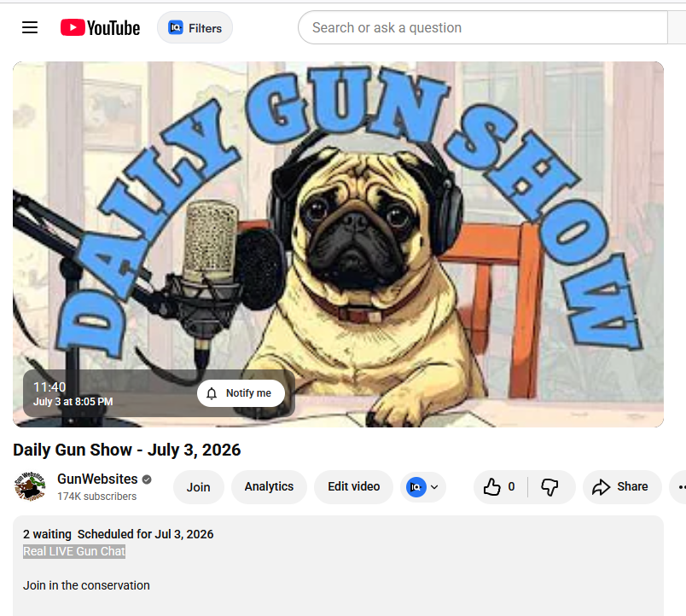Dislike the video with thumbs down
Screen dimensions: 686x616
[x=550, y=487]
